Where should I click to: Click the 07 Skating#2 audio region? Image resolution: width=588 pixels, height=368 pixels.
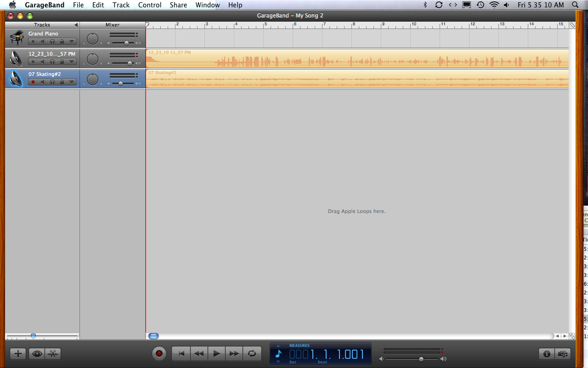tap(357, 79)
